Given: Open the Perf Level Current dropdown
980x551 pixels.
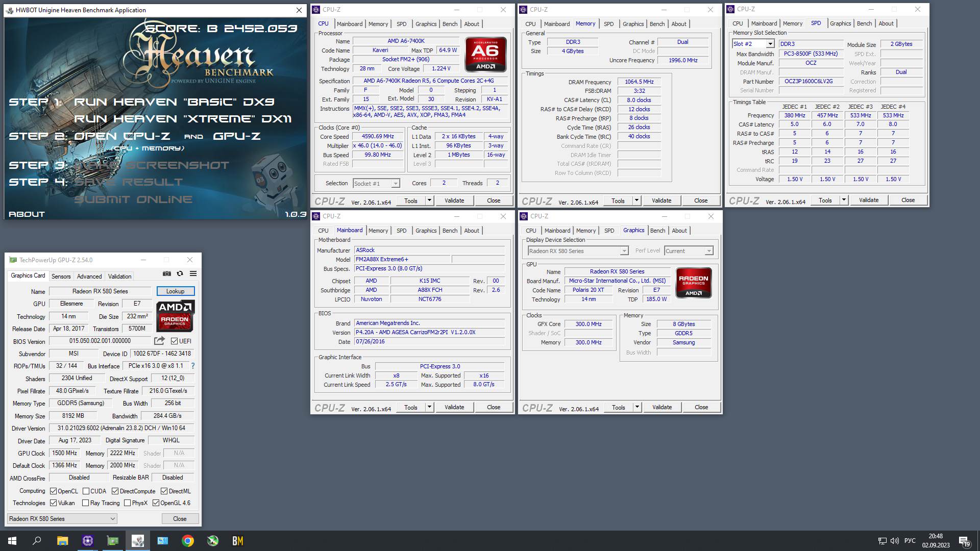Looking at the screenshot, I should [689, 251].
